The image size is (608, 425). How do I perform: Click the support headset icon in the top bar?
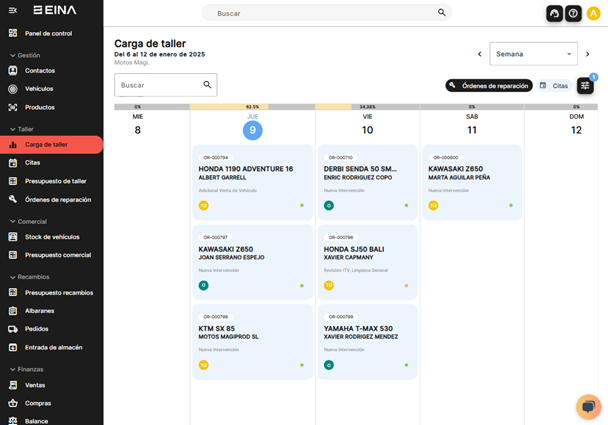tap(554, 13)
